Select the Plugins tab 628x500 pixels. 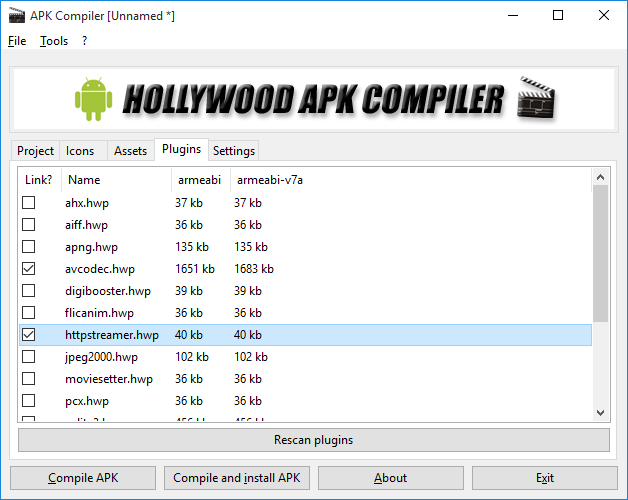[181, 149]
